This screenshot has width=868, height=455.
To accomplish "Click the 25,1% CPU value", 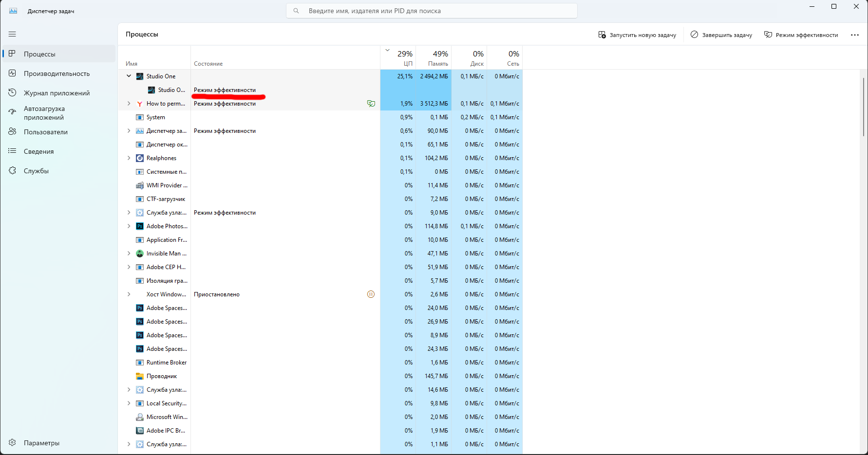I will (405, 76).
